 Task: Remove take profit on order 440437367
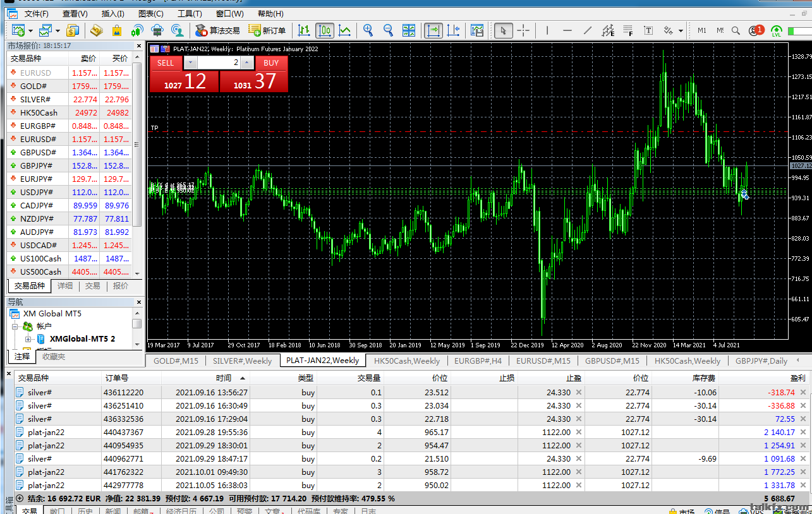point(579,432)
